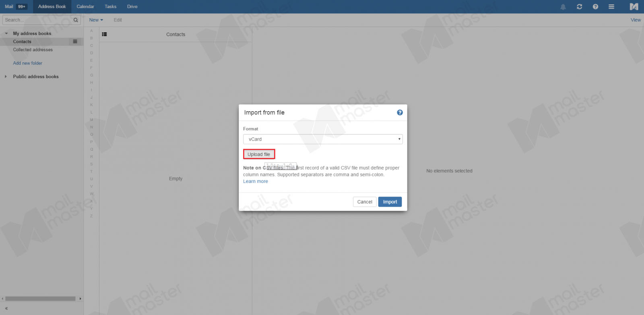644x315 pixels.
Task: Click the folder panel horizontal scrollbar
Action: (40, 298)
